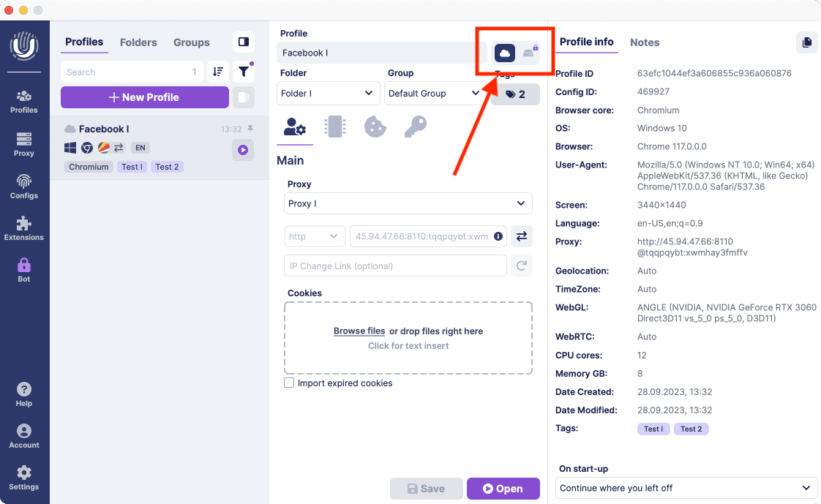The image size is (821, 504).
Task: Open the hardware chip settings tab icon
Action: tap(335, 127)
